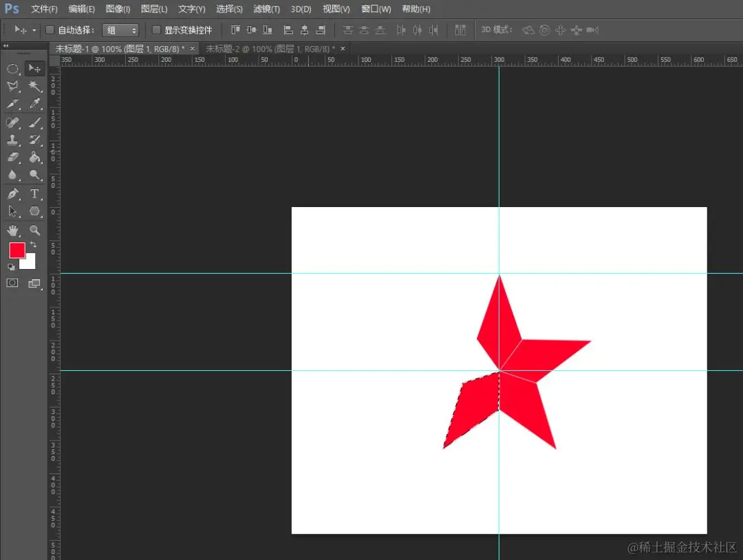Open the Auto-Select 组 dropdown

[x=120, y=30]
